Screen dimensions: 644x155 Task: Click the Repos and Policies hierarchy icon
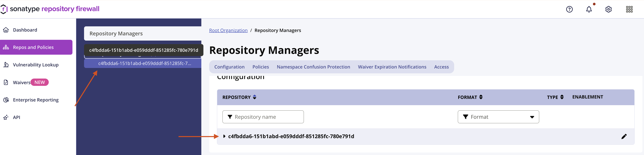[x=6, y=47]
